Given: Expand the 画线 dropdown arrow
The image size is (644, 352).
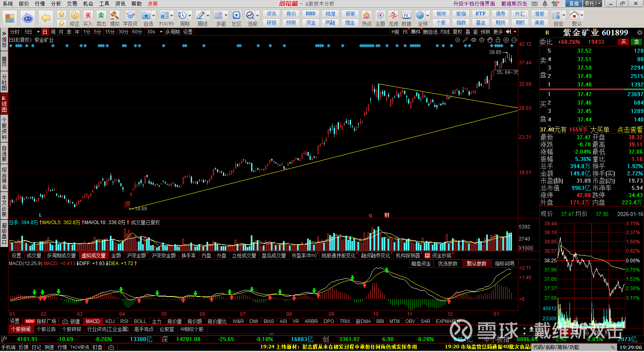Looking at the screenshot, I should pyautogui.click(x=208, y=15).
